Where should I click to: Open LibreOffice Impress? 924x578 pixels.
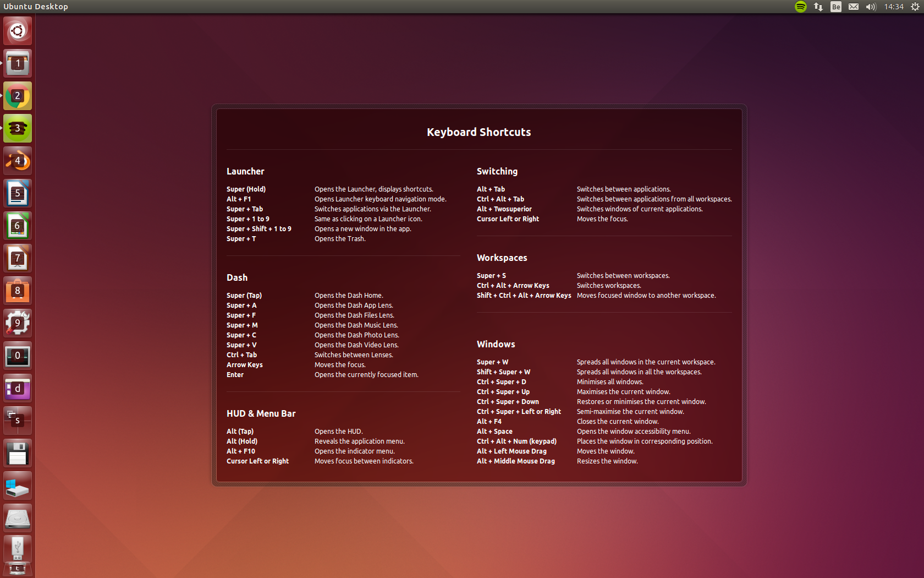[x=17, y=258]
